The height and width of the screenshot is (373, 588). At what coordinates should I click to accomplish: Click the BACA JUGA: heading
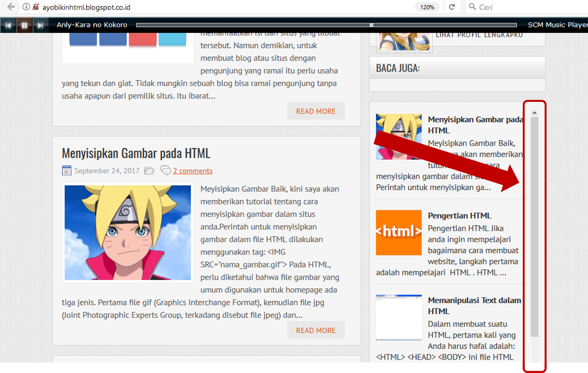398,68
